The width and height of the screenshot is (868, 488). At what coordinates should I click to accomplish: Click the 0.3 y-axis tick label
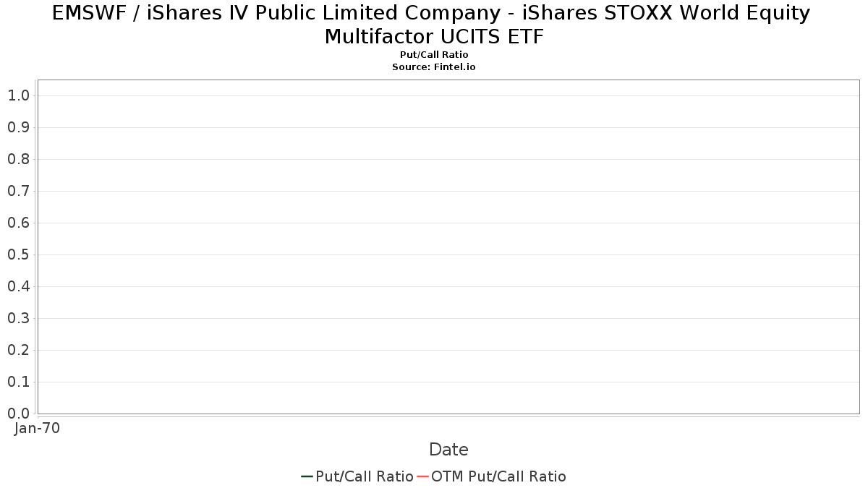click(19, 318)
